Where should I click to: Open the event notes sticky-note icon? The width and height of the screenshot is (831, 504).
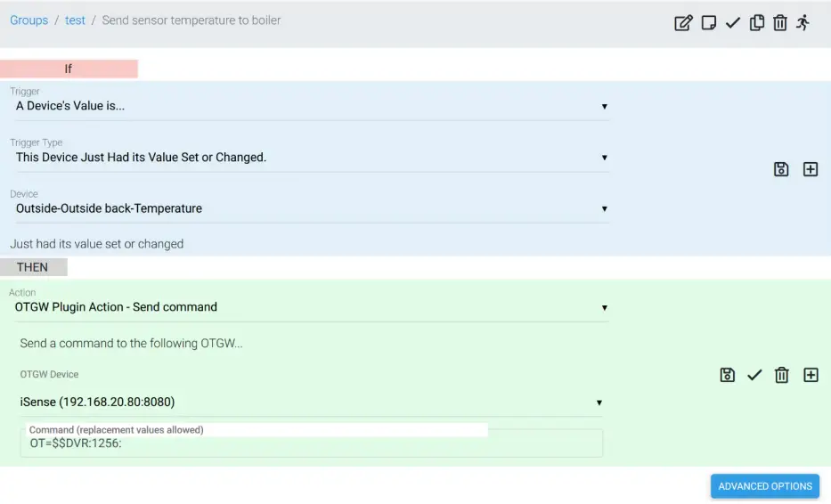709,23
